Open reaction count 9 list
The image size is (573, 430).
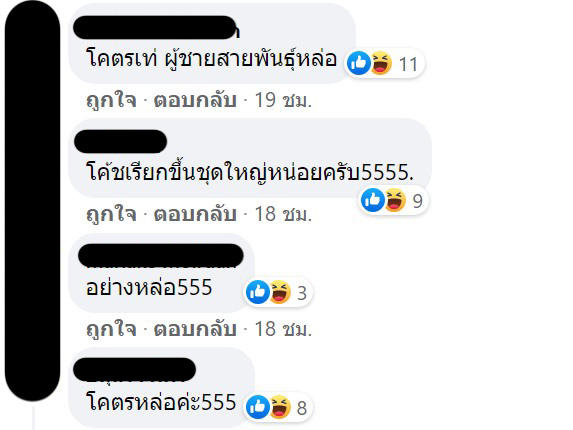tap(417, 201)
